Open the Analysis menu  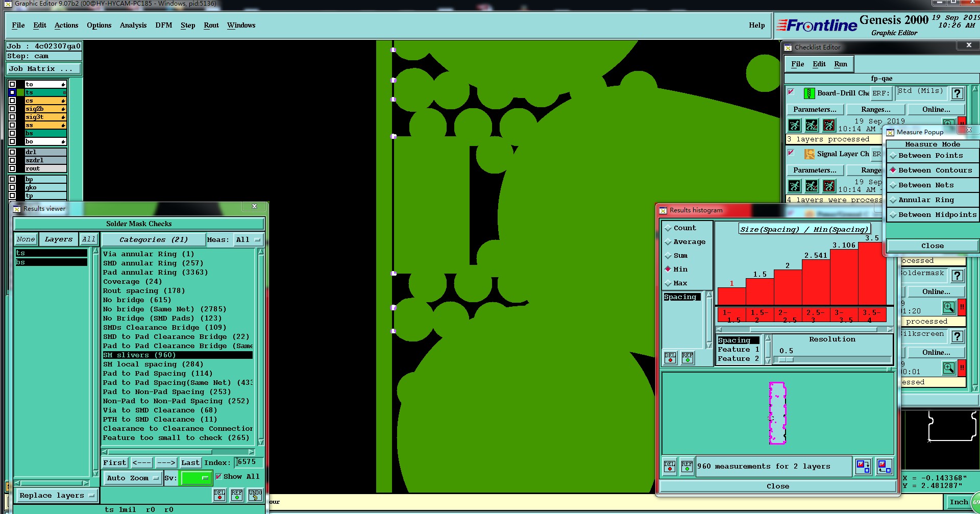coord(133,25)
